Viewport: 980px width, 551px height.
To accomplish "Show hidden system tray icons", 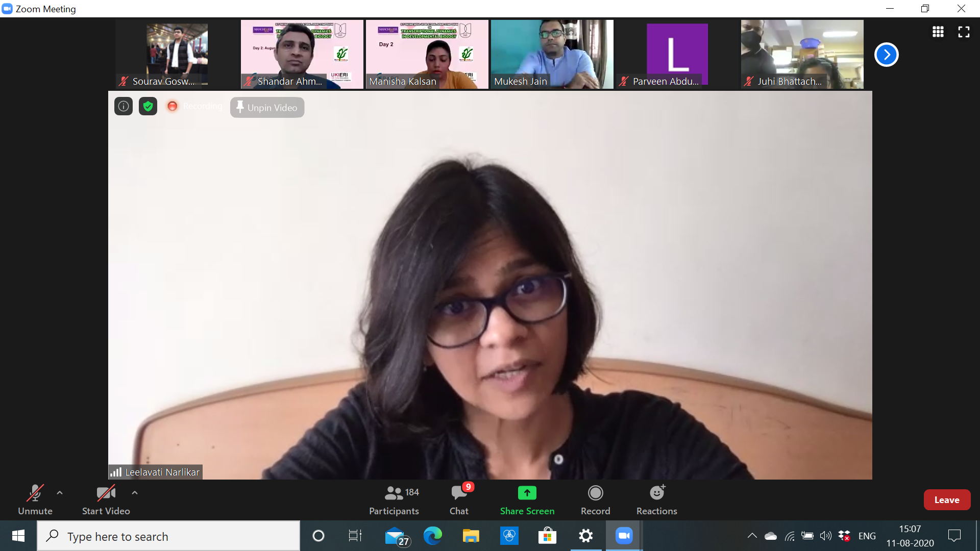I will (752, 536).
